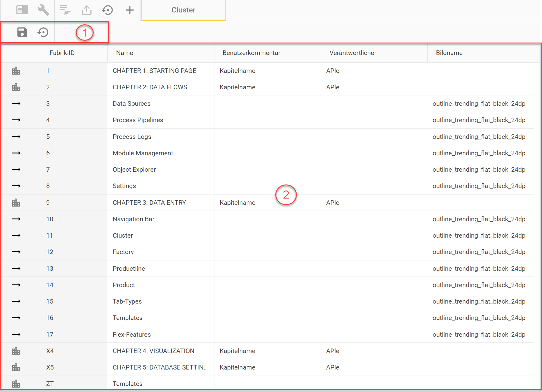Screen dimensions: 542x392
Task: Add a new tab with the plus icon
Action: point(130,10)
